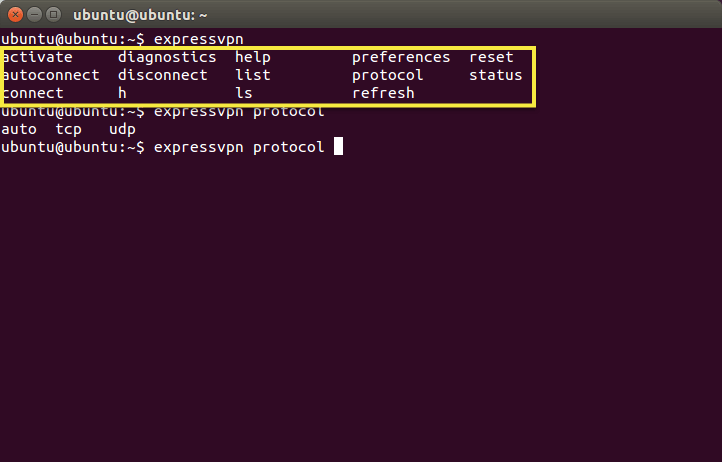This screenshot has width=722, height=462.
Task: Click the udp protocol option
Action: point(122,130)
